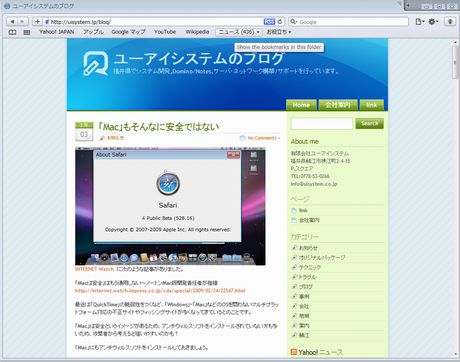Add bookmark with the plus button
Screen dimensions: 460x362
pos(37,22)
